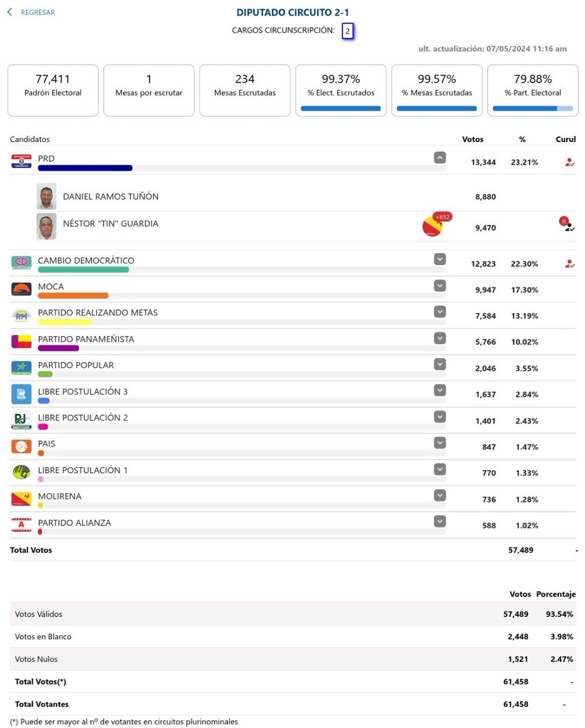Click the Mesas por escrutar card
This screenshot has width=585, height=728.
click(x=149, y=90)
